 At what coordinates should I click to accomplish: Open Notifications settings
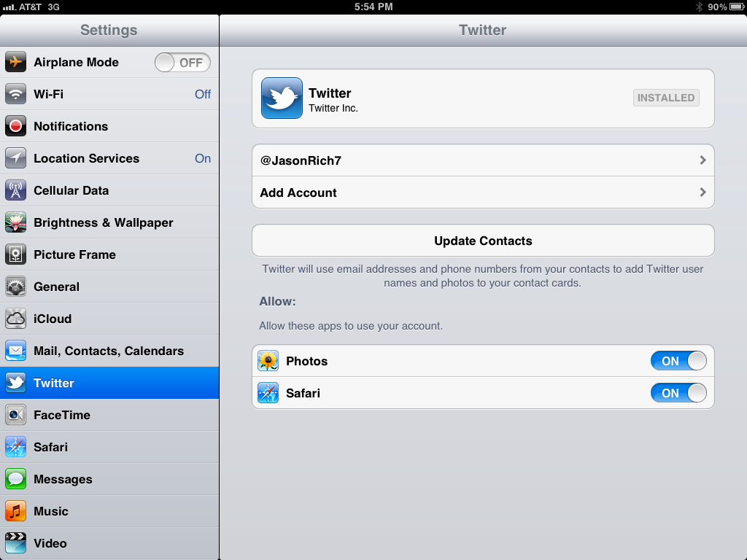coord(109,126)
